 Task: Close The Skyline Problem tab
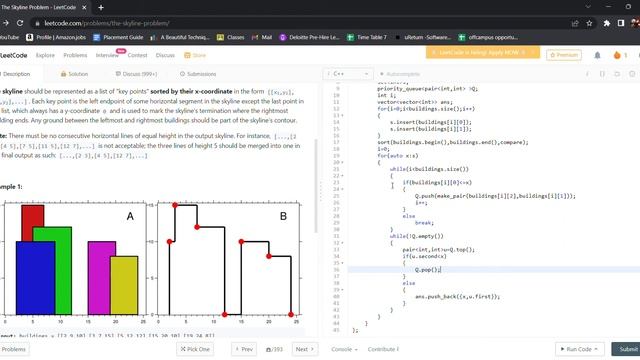(84, 7)
